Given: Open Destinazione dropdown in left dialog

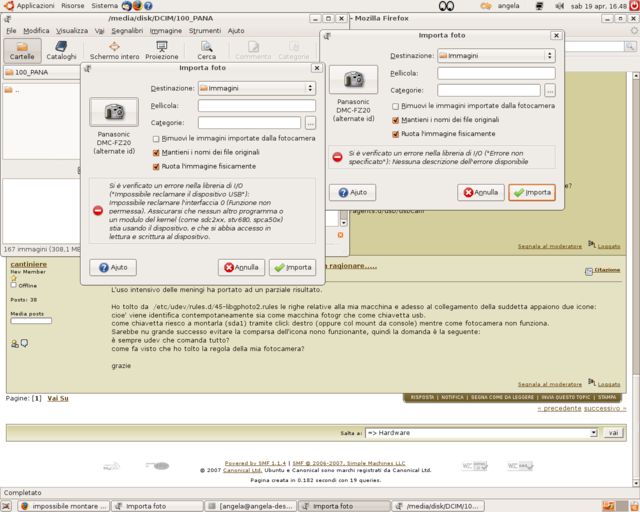Looking at the screenshot, I should [x=256, y=88].
